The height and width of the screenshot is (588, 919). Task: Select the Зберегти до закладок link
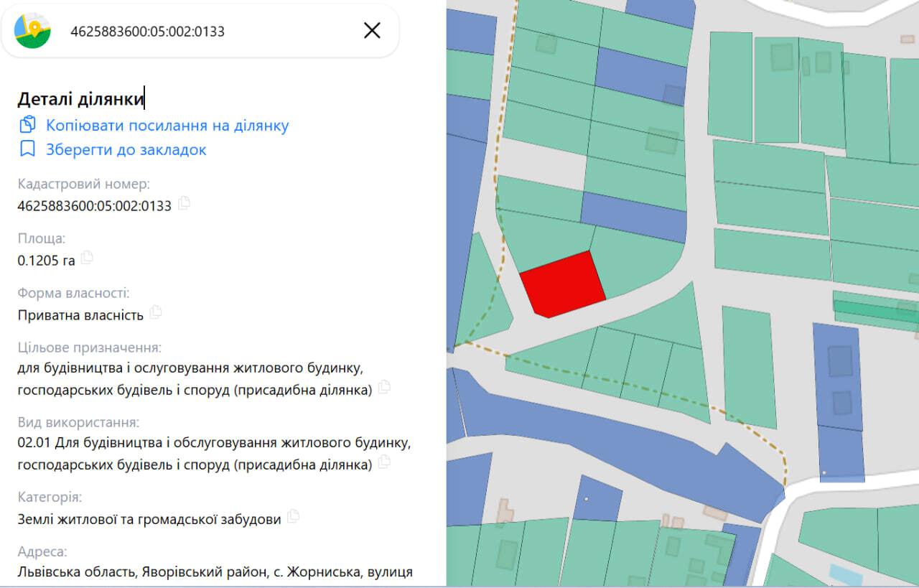126,150
